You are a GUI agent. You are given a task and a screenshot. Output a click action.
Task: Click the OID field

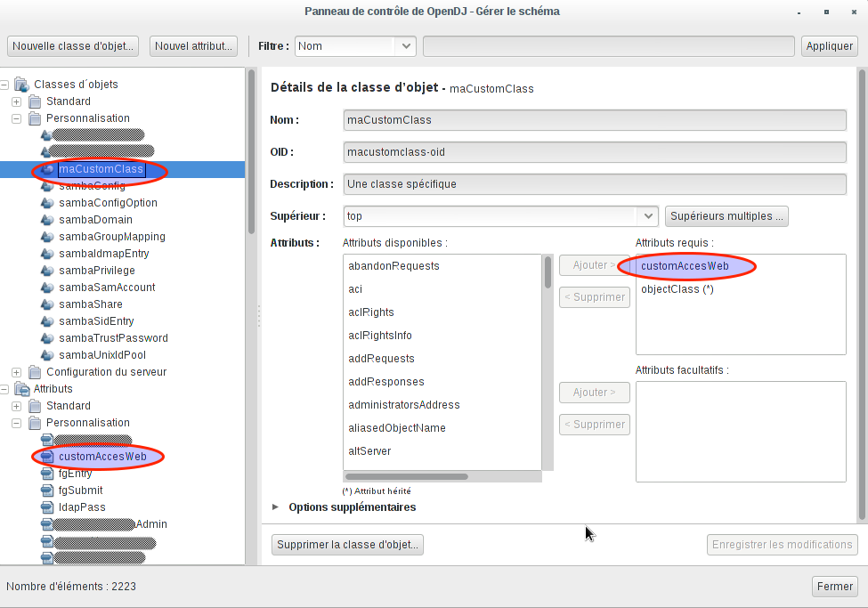click(x=595, y=152)
